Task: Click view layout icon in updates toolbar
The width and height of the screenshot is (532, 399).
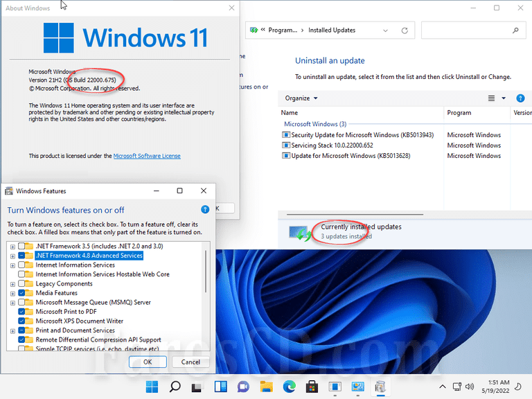Action: pos(491,98)
